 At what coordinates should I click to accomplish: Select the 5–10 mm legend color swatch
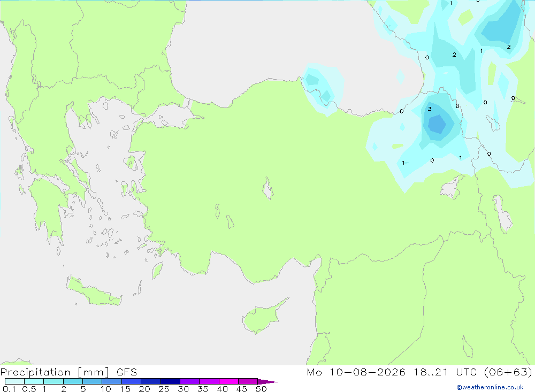pos(92,381)
